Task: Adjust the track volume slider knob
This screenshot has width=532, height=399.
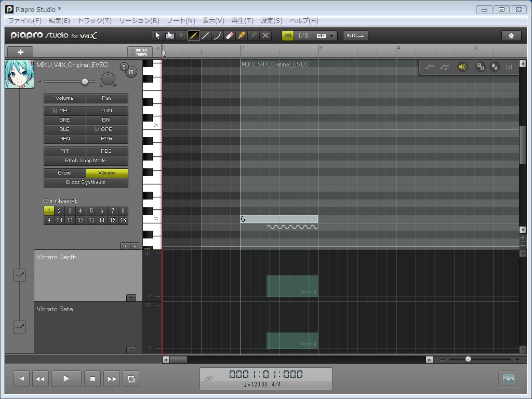Action: pyautogui.click(x=85, y=82)
